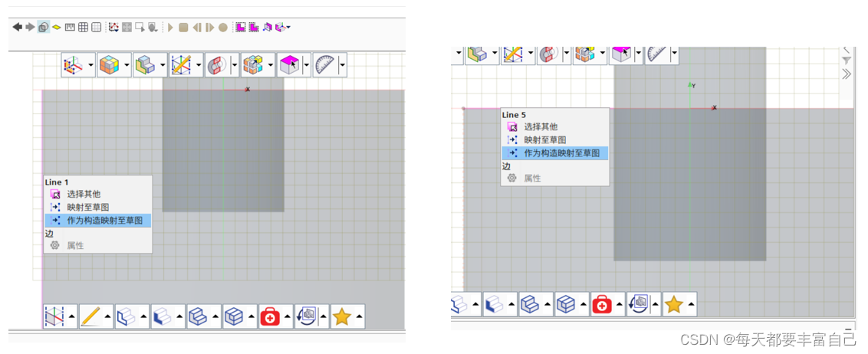Click the protractor measure icon in left window ribbon
Screen dimensions: 868x354
coord(325,65)
